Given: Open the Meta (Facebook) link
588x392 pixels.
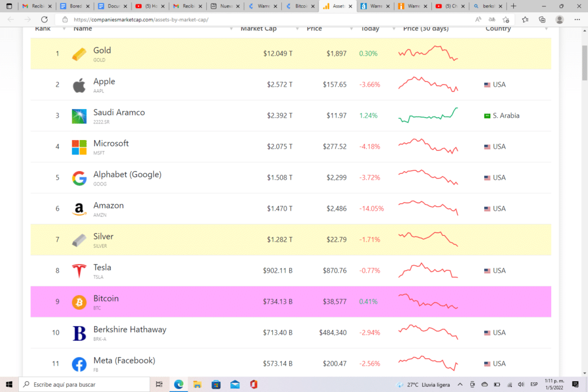Looking at the screenshot, I should [x=124, y=360].
